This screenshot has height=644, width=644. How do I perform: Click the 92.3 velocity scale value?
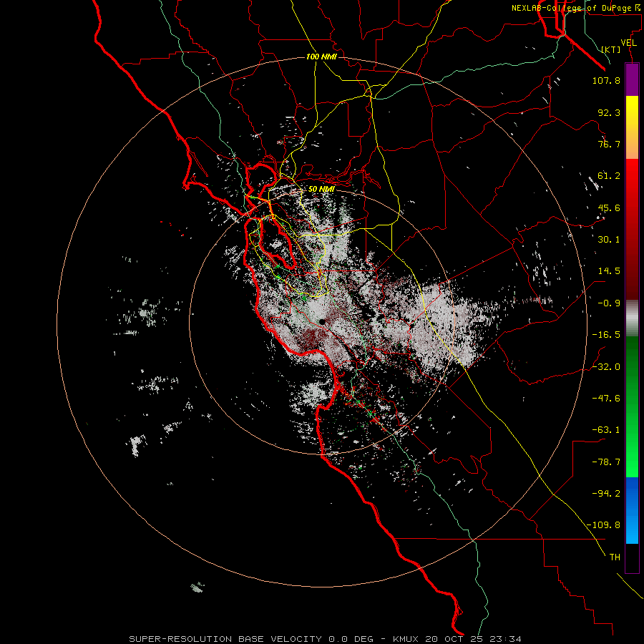click(x=609, y=112)
